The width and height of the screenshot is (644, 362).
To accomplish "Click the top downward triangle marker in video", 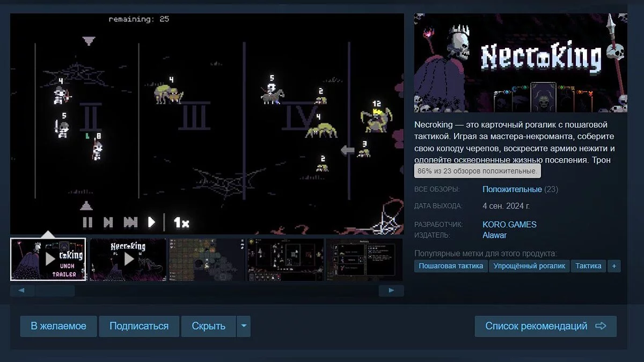I will tap(89, 41).
